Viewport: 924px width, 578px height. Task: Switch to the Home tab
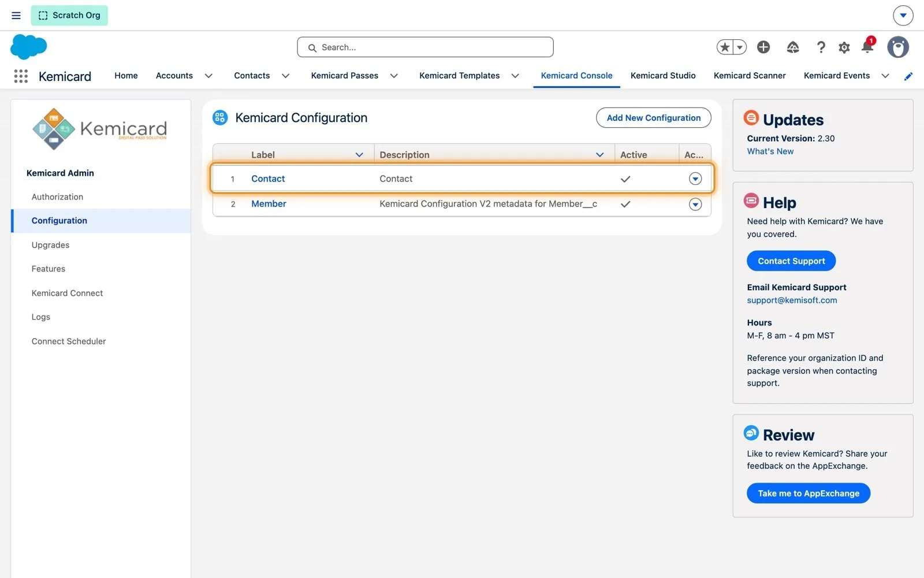126,76
